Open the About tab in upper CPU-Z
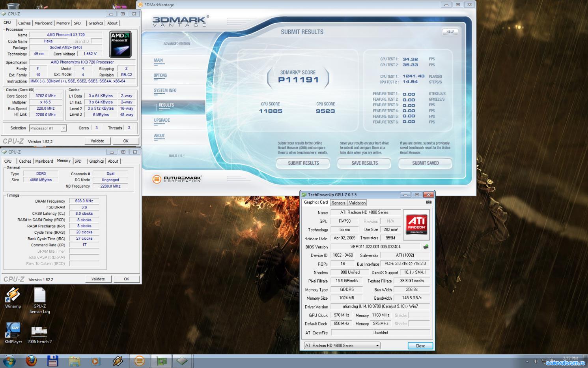The height and width of the screenshot is (368, 588). point(112,23)
